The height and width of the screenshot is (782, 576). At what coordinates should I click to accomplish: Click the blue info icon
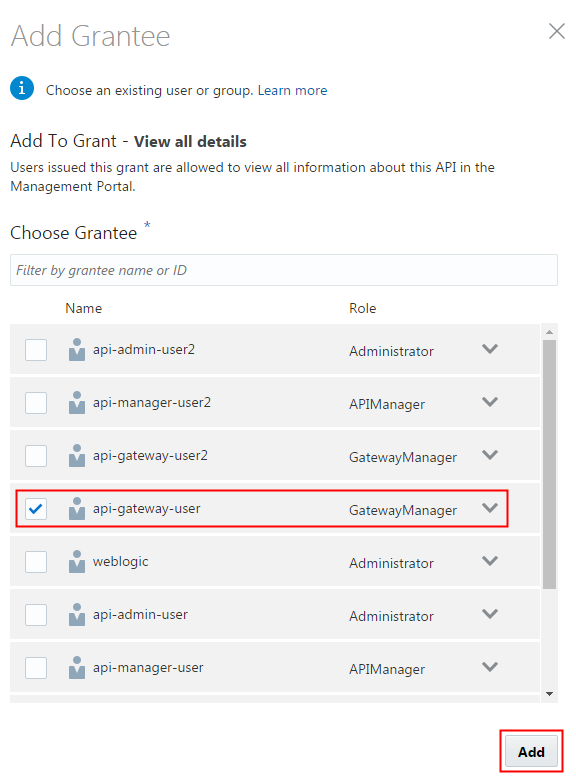22,89
